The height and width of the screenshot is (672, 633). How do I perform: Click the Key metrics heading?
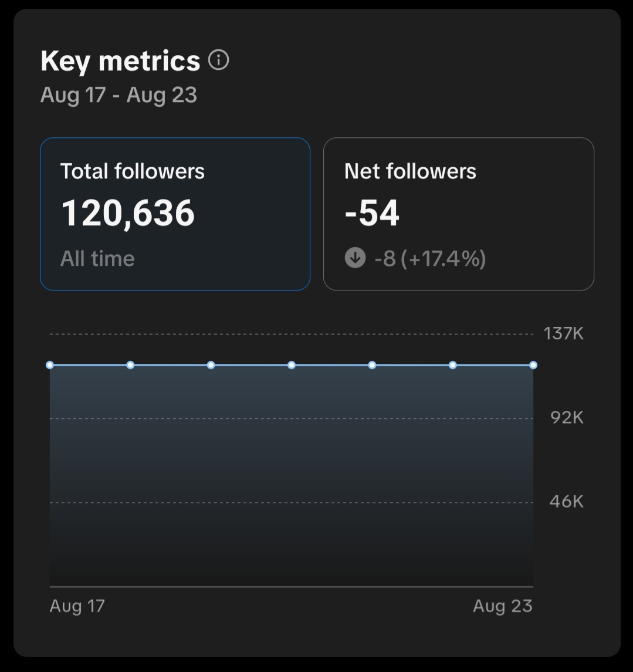coord(120,61)
